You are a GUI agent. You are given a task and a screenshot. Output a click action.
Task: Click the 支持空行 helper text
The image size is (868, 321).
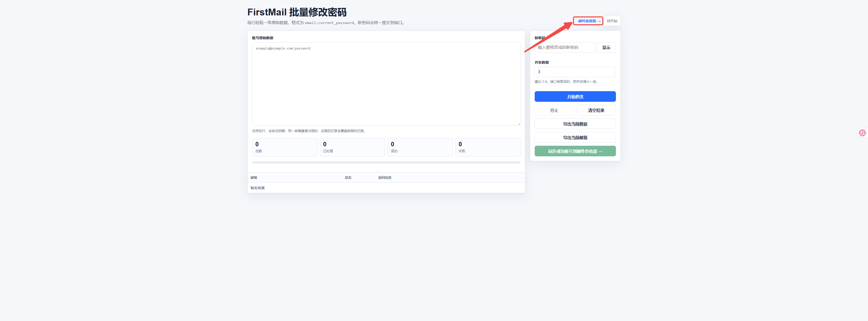pyautogui.click(x=309, y=131)
